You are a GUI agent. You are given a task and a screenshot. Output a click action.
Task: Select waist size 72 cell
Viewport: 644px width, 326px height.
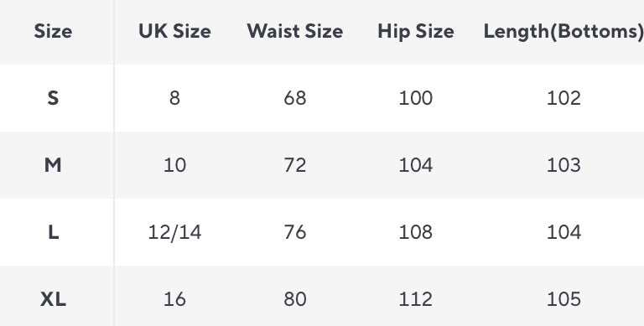(295, 165)
